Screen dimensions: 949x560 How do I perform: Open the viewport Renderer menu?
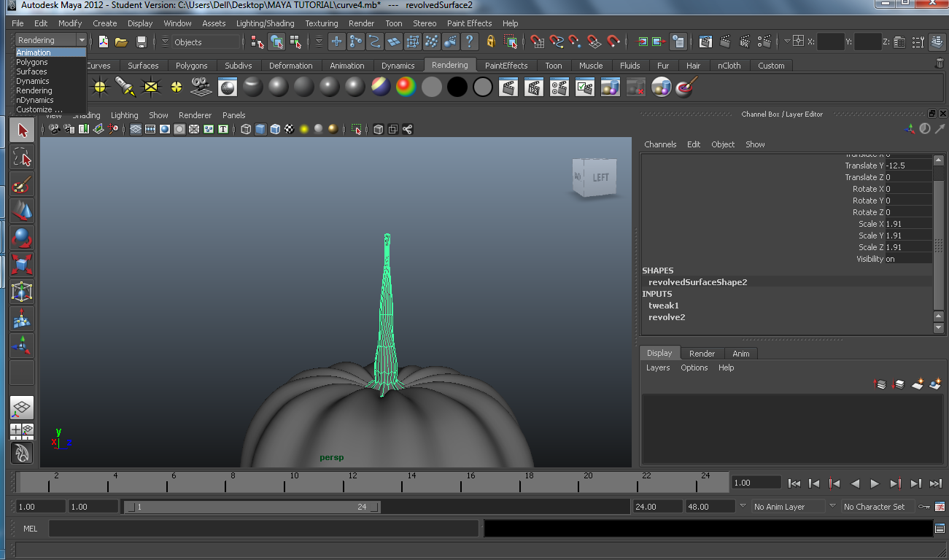pos(195,115)
